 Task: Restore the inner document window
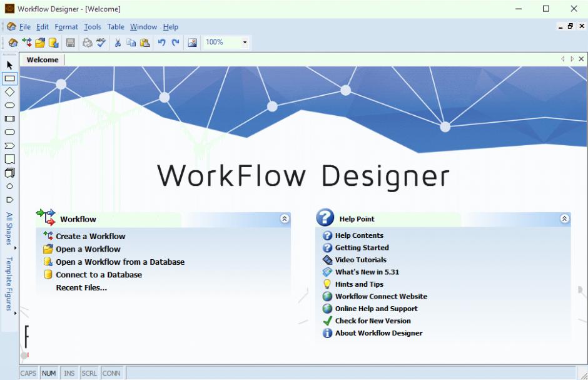(x=570, y=26)
